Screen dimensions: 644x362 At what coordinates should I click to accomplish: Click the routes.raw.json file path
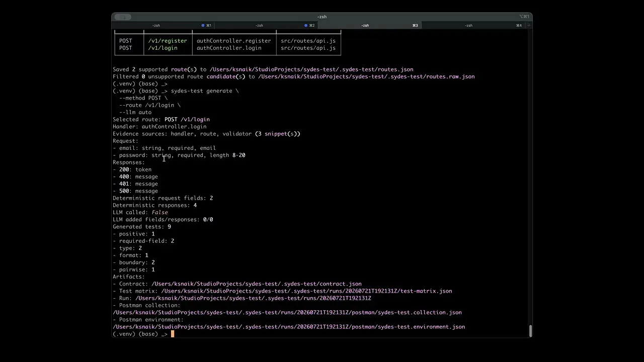366,76
